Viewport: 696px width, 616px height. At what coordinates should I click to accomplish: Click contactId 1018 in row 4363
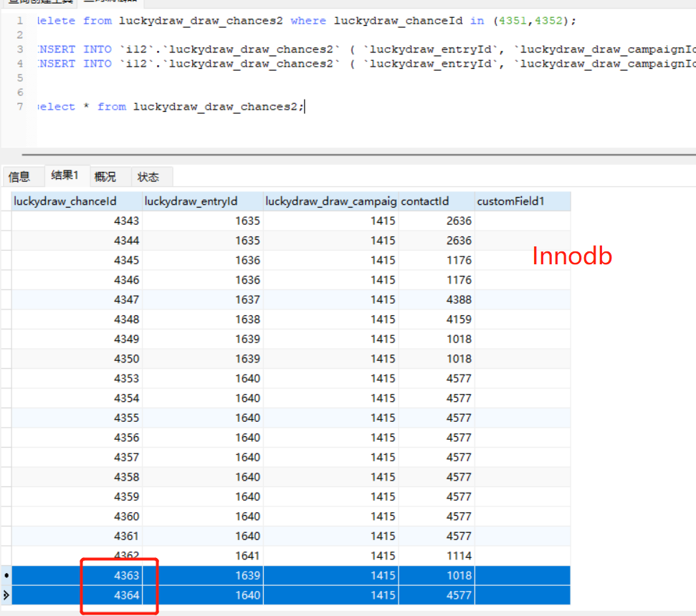point(437,576)
